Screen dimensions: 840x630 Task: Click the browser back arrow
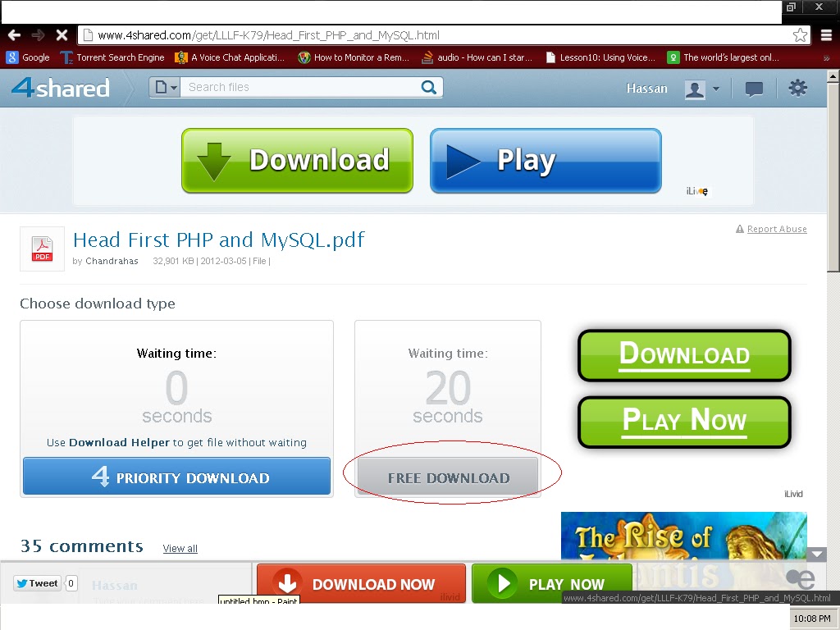pyautogui.click(x=14, y=35)
